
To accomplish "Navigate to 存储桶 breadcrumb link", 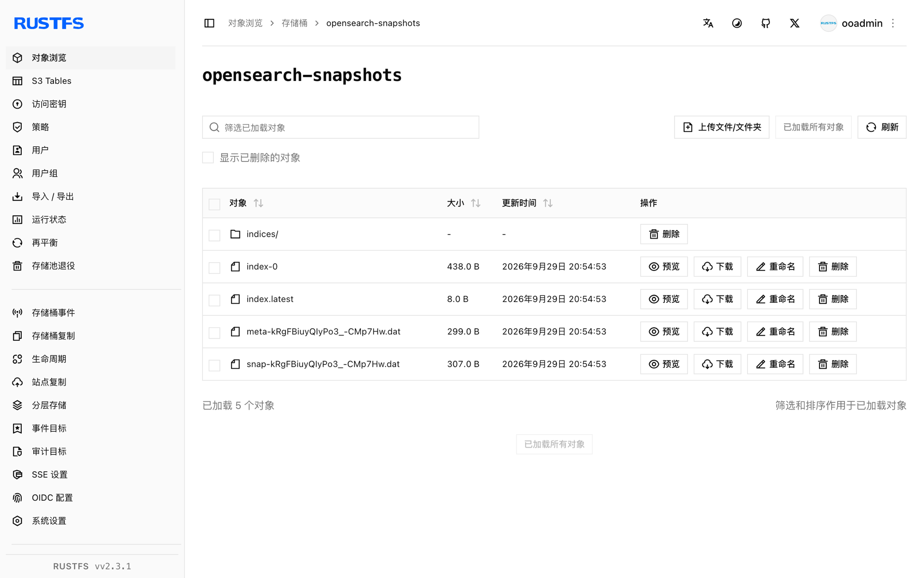I will (x=294, y=23).
